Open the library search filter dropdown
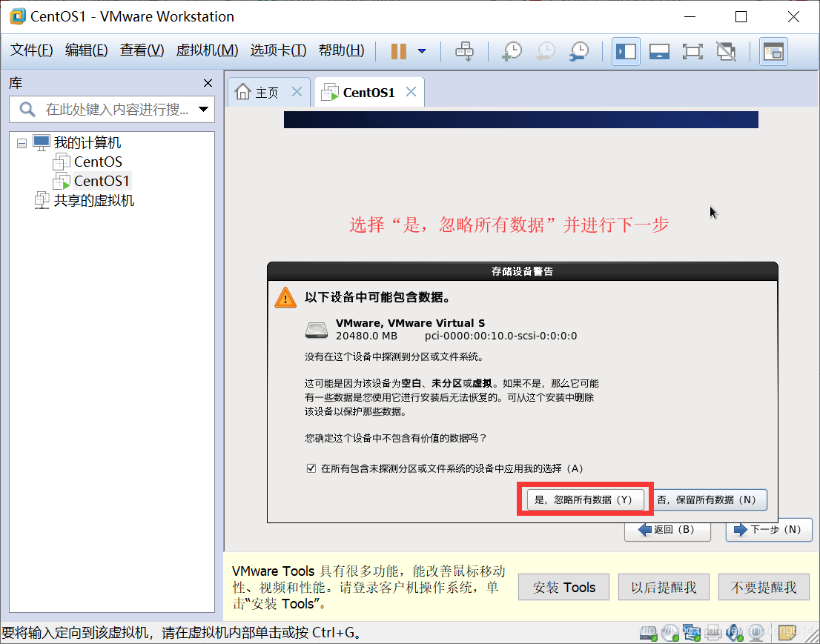This screenshot has height=644, width=820. pos(203,109)
